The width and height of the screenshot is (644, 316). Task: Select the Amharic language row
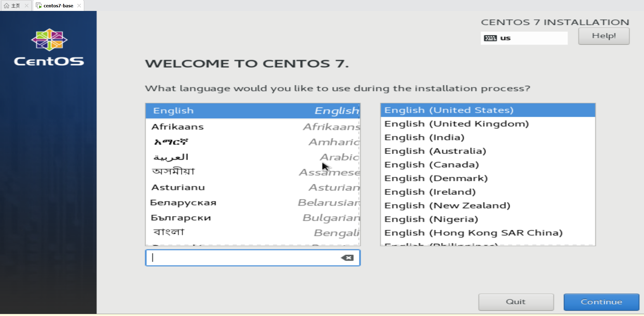click(253, 142)
